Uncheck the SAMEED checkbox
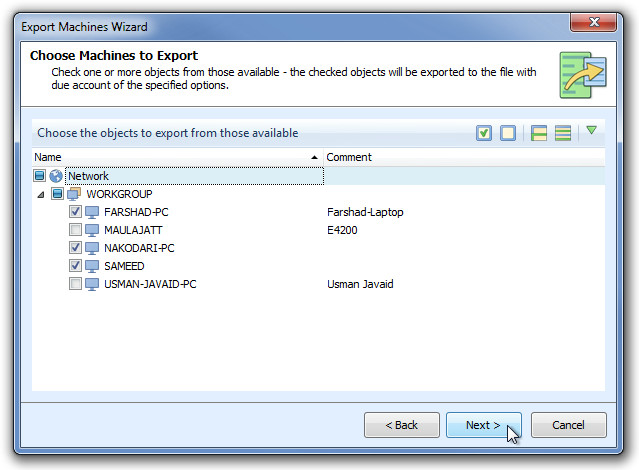Image resolution: width=639 pixels, height=470 pixels. [x=75, y=265]
